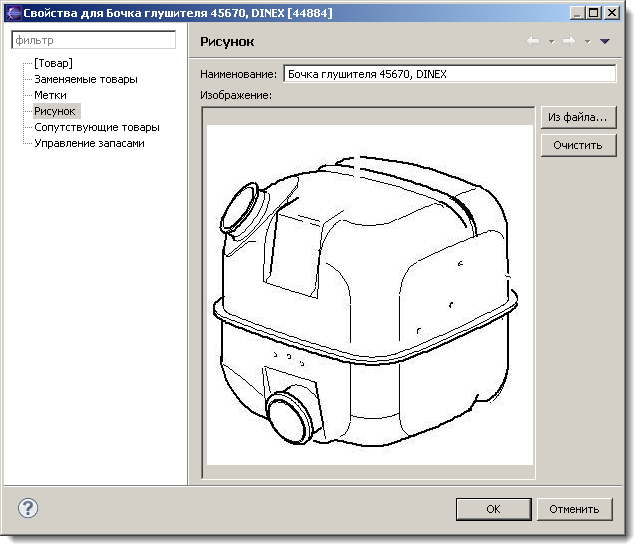The image size is (641, 551).
Task: Click the help question mark icon
Action: point(28,508)
